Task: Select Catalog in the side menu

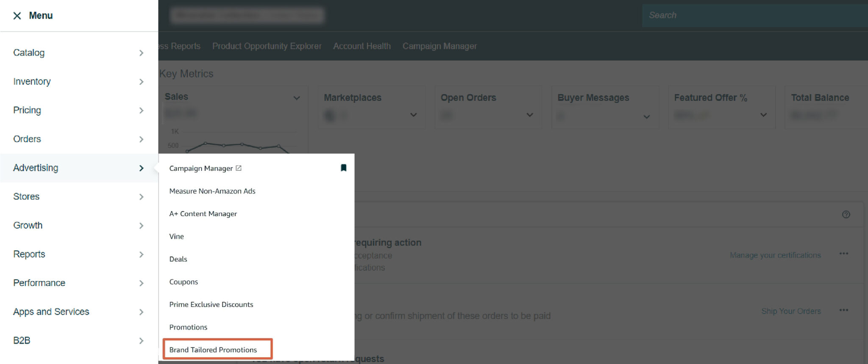Action: click(29, 53)
